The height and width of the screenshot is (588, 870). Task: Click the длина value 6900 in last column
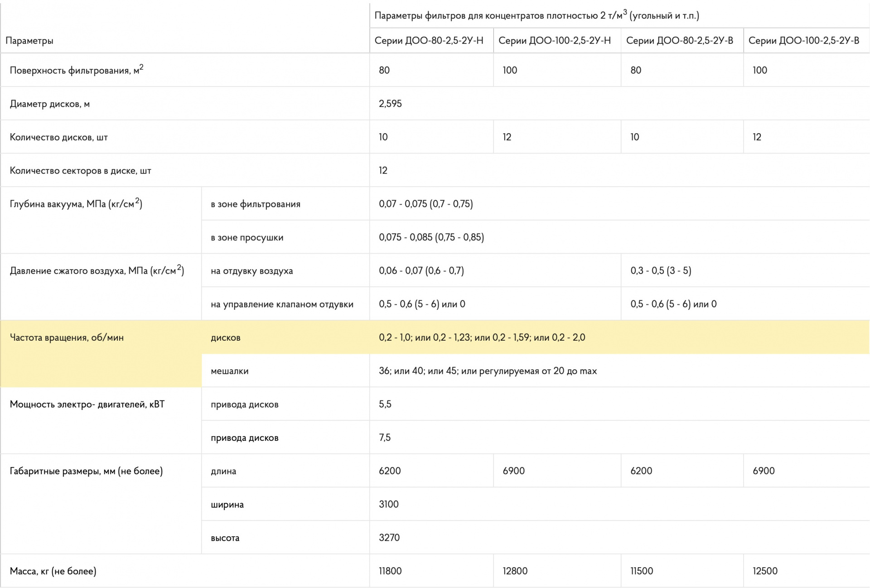click(764, 471)
